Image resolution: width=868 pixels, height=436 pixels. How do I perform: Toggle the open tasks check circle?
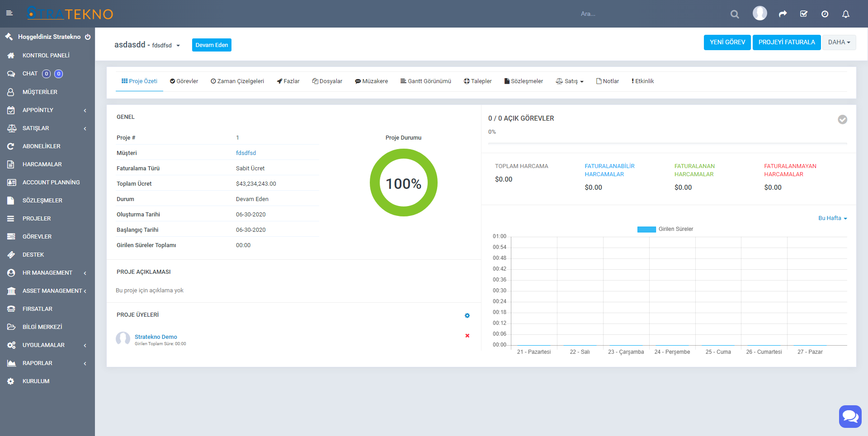843,119
